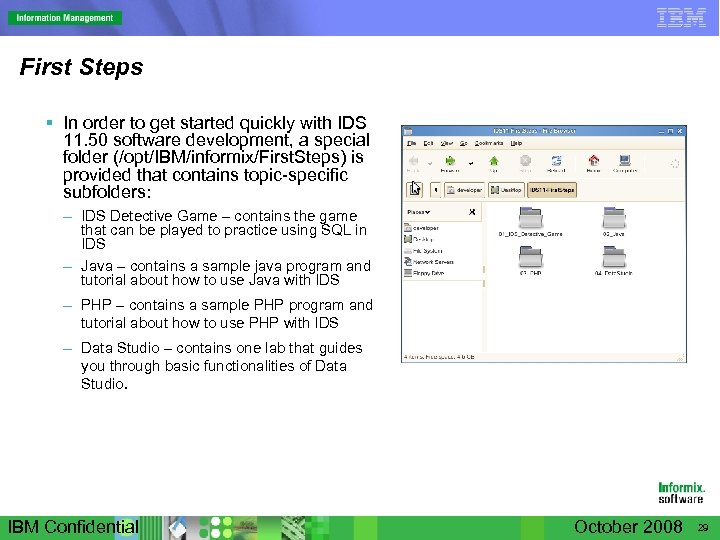
Task: Open developer in the Places sidebar
Action: tap(422, 228)
